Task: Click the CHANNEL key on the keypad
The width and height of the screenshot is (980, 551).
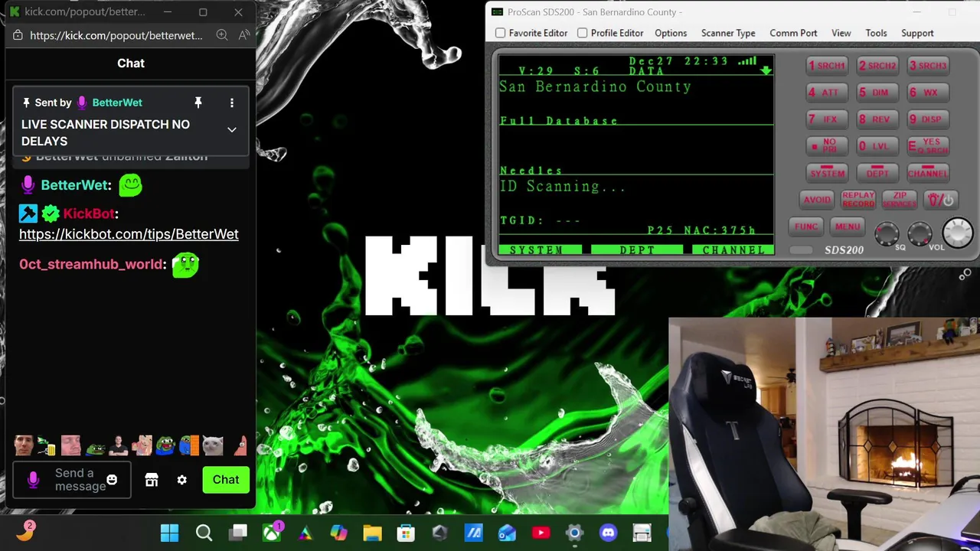Action: [x=928, y=173]
